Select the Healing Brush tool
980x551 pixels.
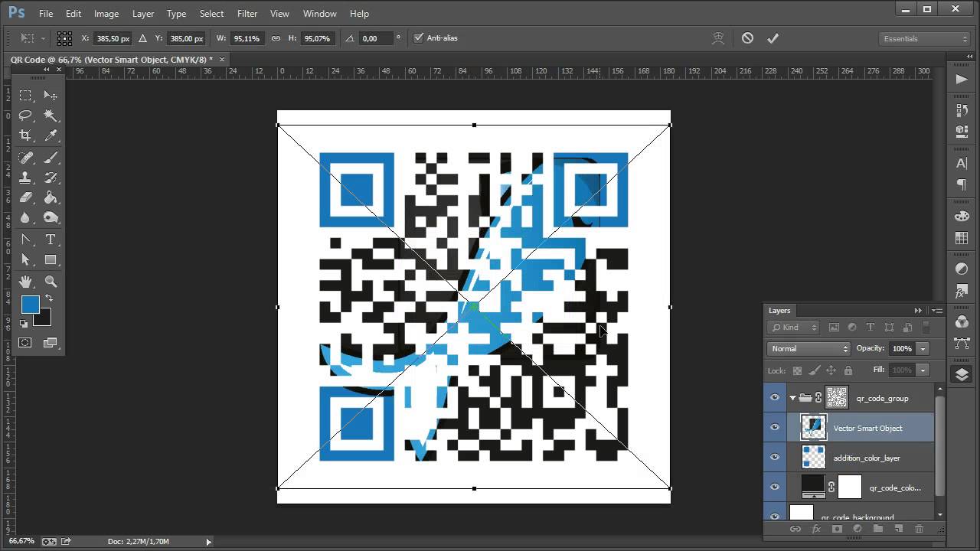point(25,158)
